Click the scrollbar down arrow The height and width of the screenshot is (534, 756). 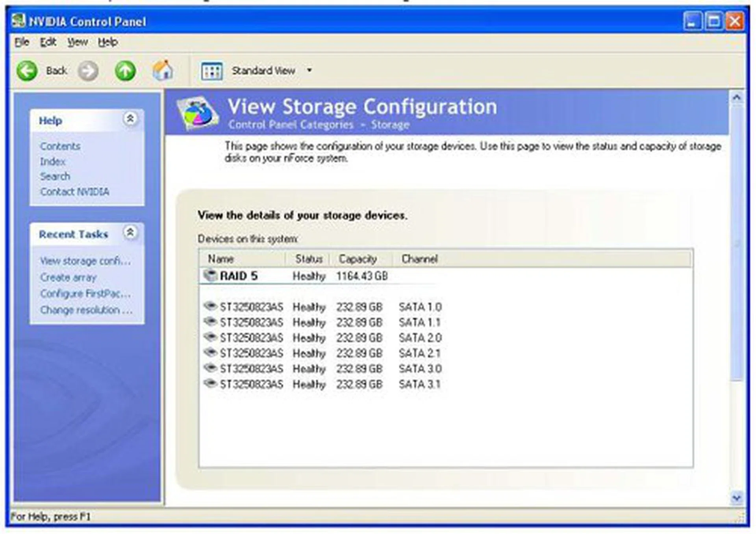(x=736, y=498)
